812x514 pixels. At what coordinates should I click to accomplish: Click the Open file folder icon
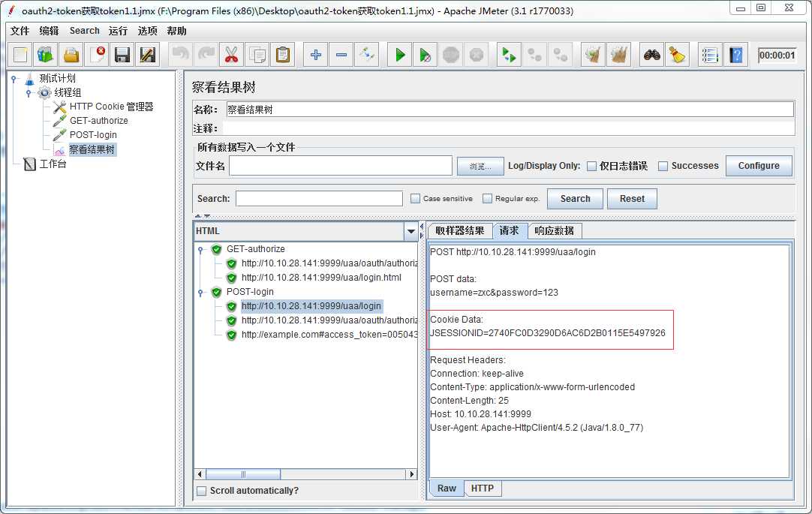[71, 54]
